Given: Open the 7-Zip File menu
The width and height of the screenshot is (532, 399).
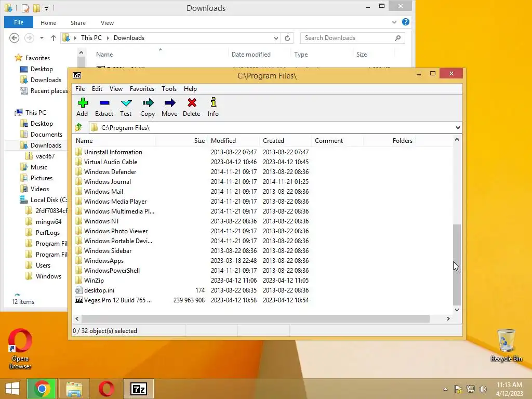Looking at the screenshot, I should (80, 88).
